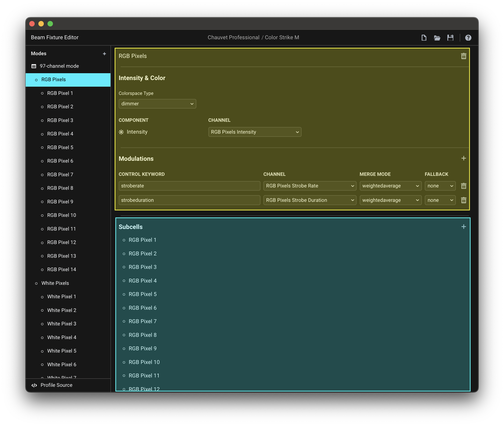The height and width of the screenshot is (426, 504).
Task: Select White Pixel 5 in sidebar
Action: pyautogui.click(x=68, y=351)
